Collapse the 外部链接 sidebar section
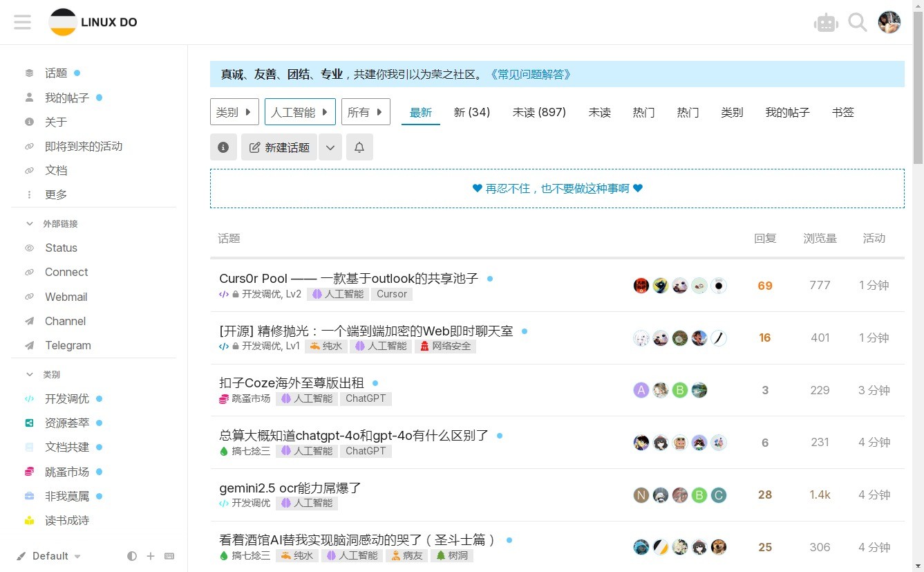Screen dimensions: 924x572 click(x=30, y=224)
